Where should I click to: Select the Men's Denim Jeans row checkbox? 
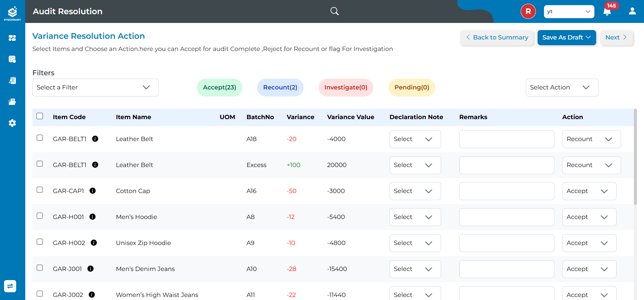click(40, 268)
